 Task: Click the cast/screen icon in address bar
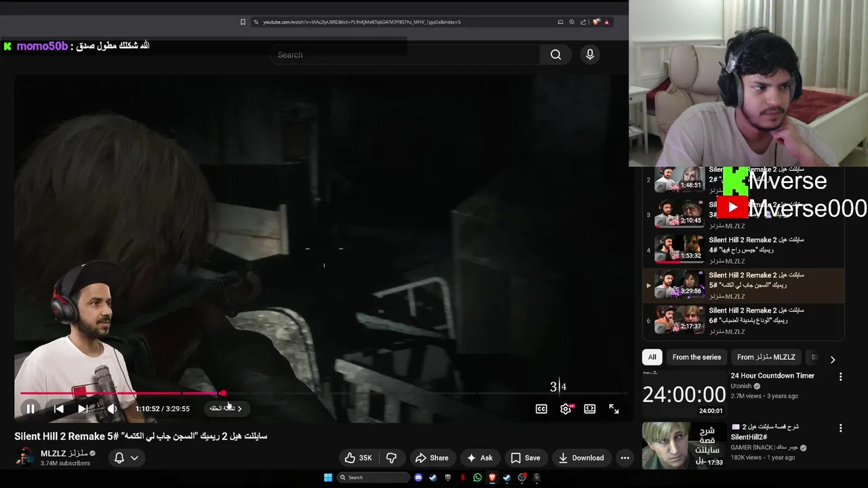point(560,22)
